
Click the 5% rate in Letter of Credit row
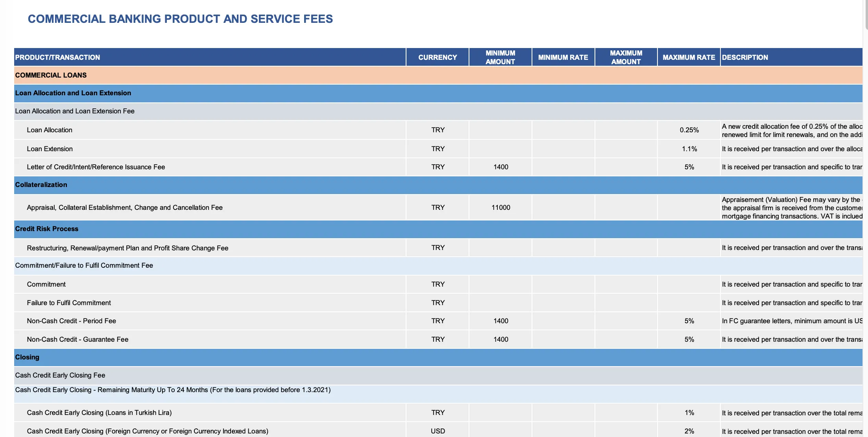pyautogui.click(x=689, y=167)
